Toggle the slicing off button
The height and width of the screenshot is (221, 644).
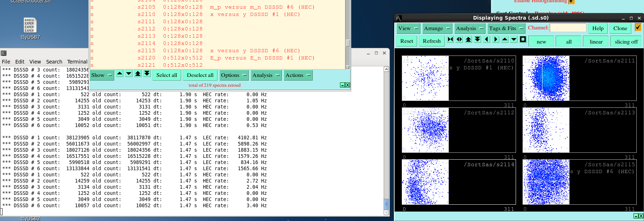click(x=626, y=42)
